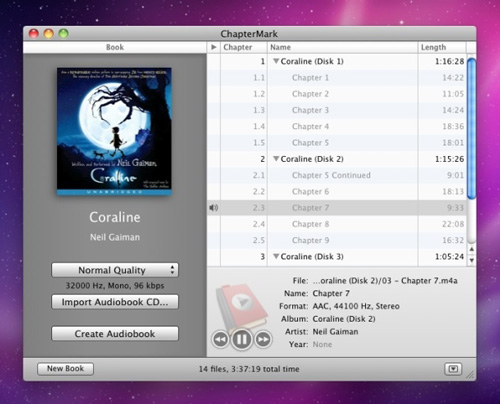Screen dimensions: 500x404
Task: Click the play arrow column header
Action: [x=214, y=47]
